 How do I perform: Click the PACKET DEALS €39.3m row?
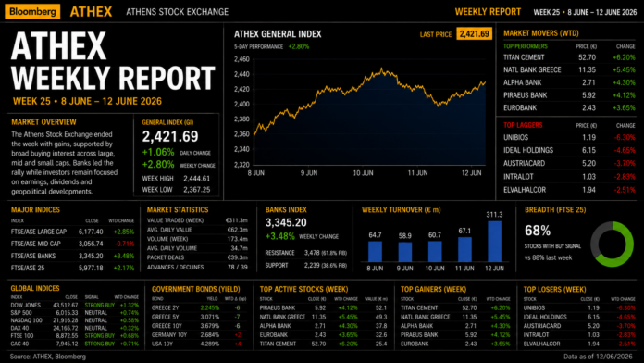[197, 257]
